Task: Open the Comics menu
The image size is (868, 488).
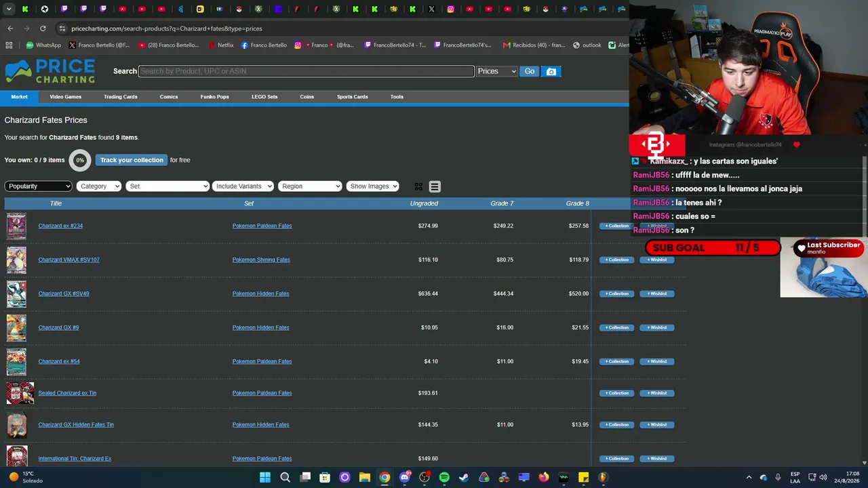Action: (x=169, y=97)
